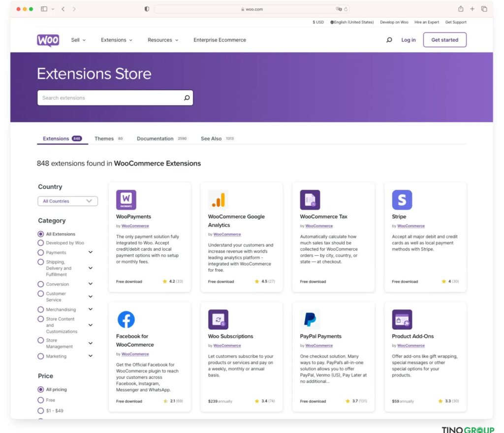Viewport: 504px width, 433px height.
Task: Click the star rating on Woo Subscriptions card
Action: pyautogui.click(x=264, y=401)
